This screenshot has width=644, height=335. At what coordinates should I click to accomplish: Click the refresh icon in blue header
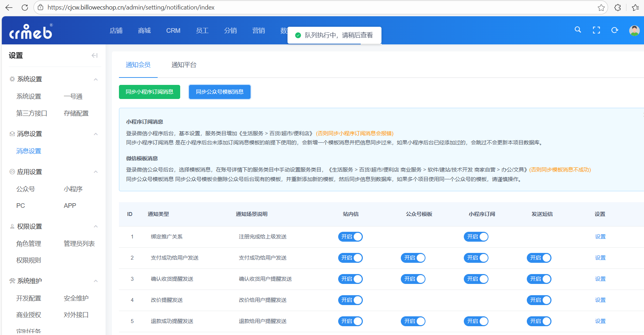[x=614, y=30]
